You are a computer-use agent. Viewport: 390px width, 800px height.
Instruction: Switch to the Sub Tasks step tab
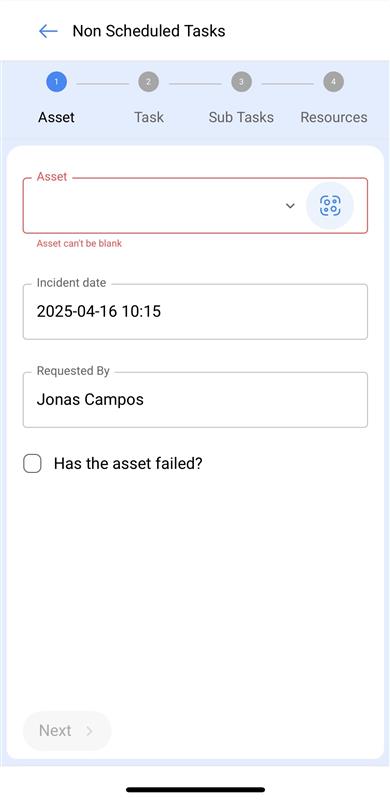click(241, 117)
